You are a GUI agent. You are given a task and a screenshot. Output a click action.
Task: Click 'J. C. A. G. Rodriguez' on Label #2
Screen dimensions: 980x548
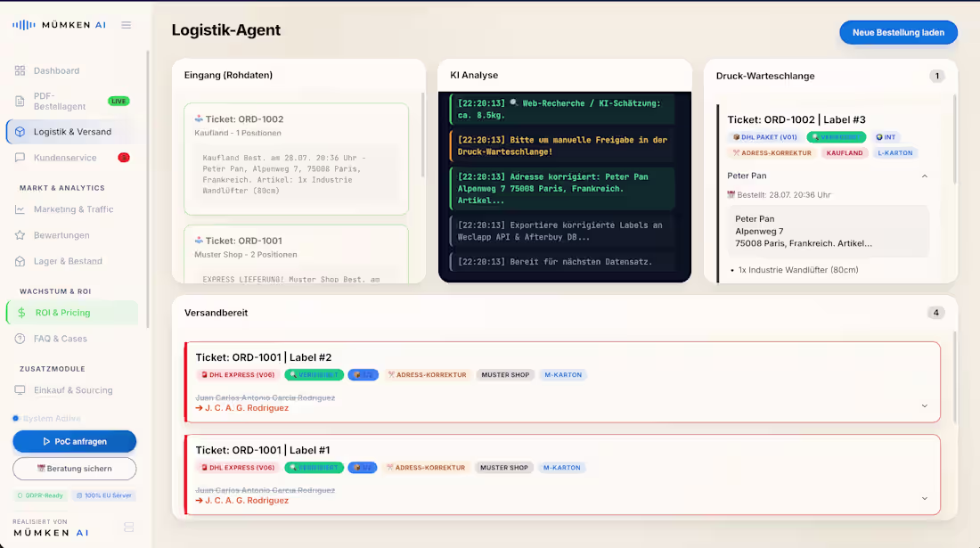pos(247,408)
